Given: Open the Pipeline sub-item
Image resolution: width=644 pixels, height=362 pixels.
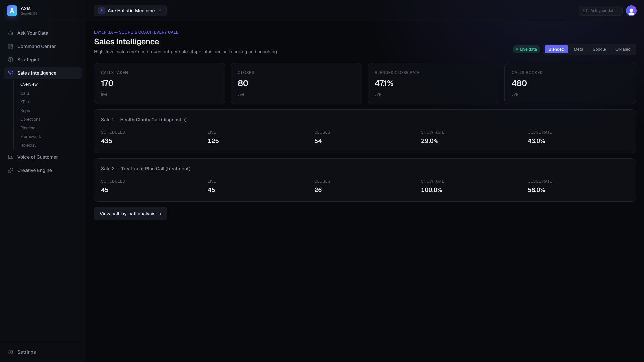Looking at the screenshot, I should pyautogui.click(x=28, y=128).
